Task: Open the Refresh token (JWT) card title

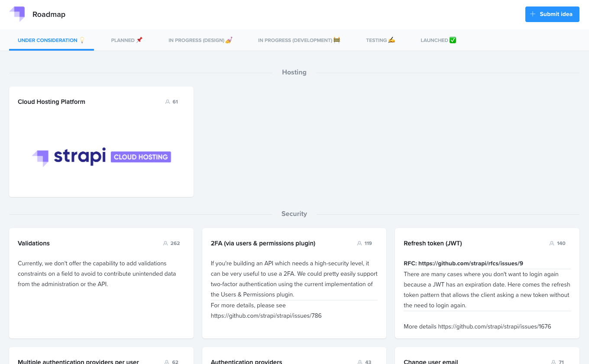Action: 433,243
